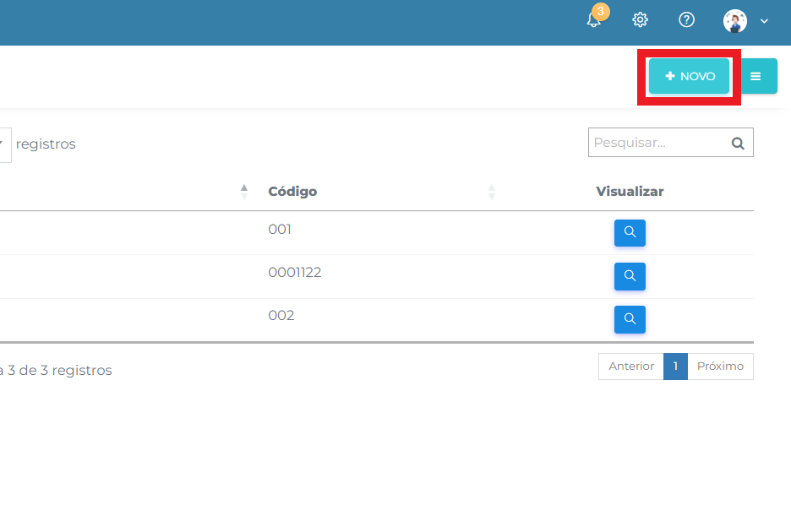This screenshot has width=791, height=532.
Task: View the record with code 0001122
Action: [x=630, y=276]
